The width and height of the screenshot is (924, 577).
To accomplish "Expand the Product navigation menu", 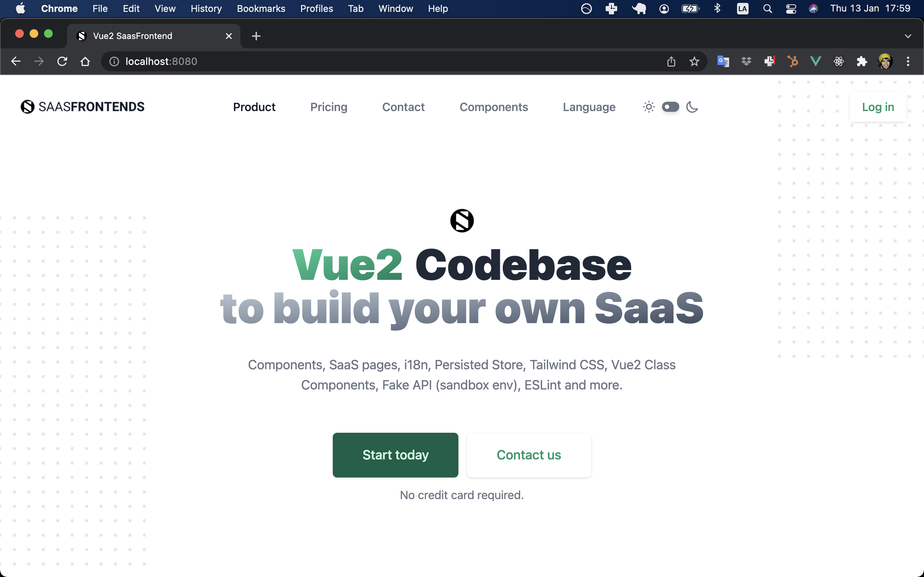I will click(255, 107).
